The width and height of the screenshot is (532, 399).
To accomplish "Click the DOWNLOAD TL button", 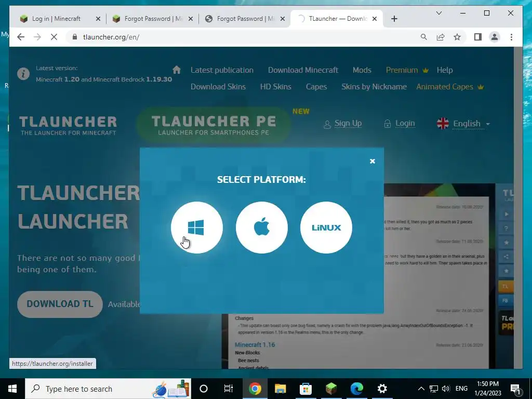I will (60, 304).
